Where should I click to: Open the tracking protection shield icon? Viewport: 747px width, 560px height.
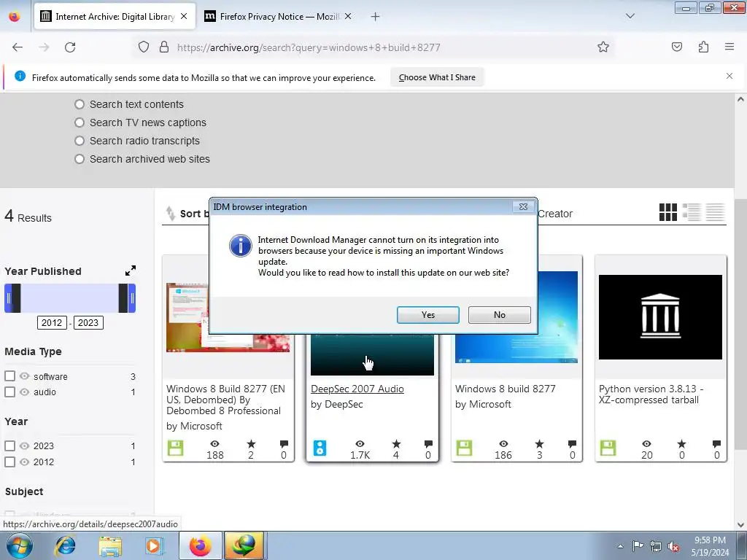[x=144, y=47]
